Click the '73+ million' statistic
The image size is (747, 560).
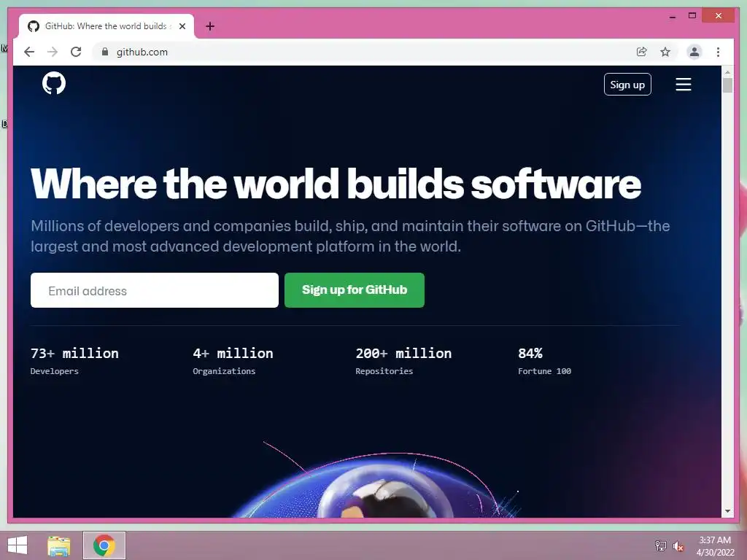tap(74, 354)
